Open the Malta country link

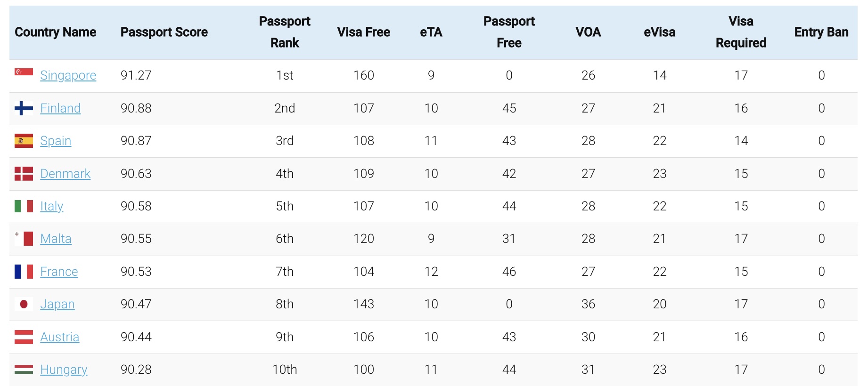tap(56, 239)
